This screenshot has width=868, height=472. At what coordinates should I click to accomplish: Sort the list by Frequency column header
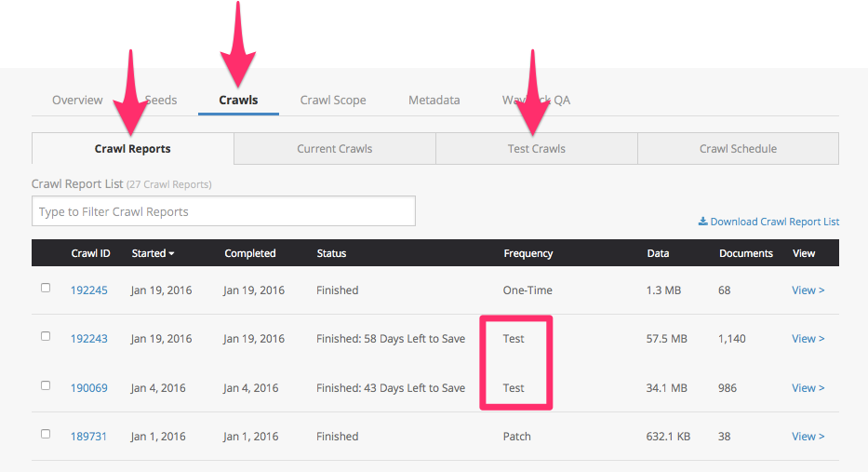pyautogui.click(x=528, y=253)
